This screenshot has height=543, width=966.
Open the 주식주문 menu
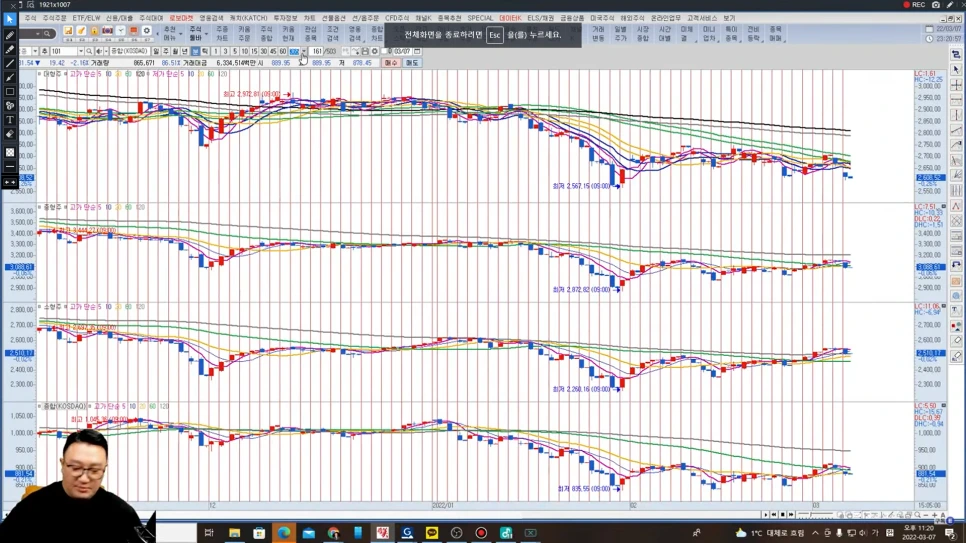(x=54, y=18)
